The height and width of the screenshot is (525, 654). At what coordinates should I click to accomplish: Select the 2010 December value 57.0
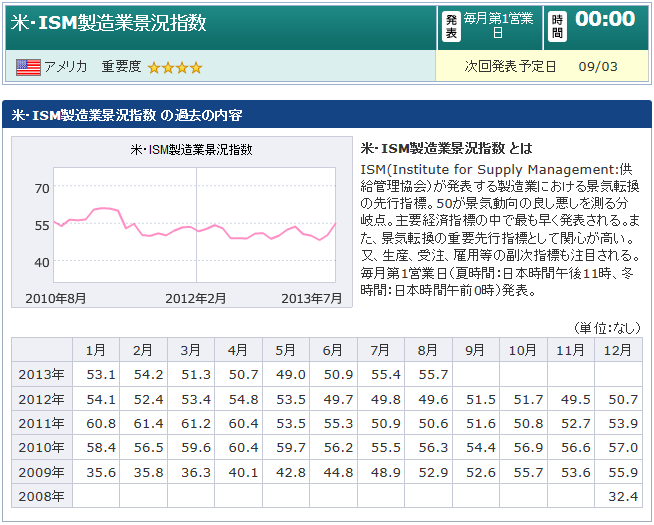(x=623, y=448)
